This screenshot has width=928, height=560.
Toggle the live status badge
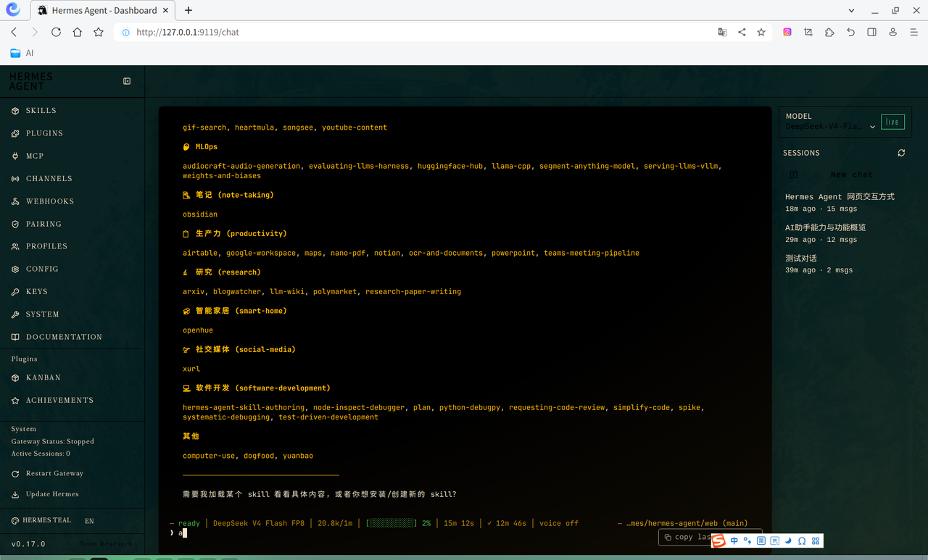pos(892,122)
